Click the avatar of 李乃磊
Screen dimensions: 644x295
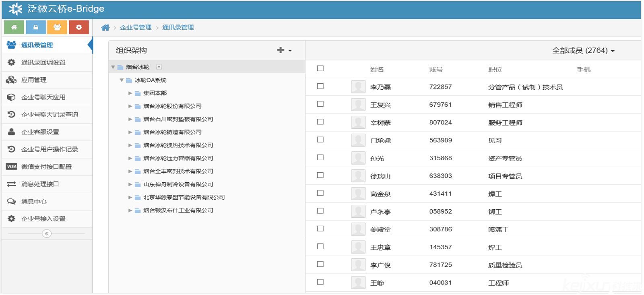tap(358, 87)
